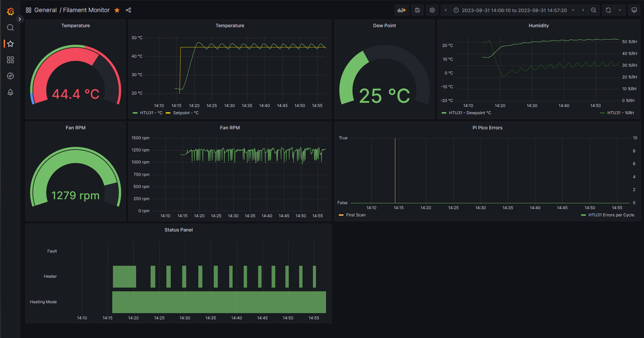Open the Pi Pico Errors panel menu
The height and width of the screenshot is (338, 644).
(487, 128)
